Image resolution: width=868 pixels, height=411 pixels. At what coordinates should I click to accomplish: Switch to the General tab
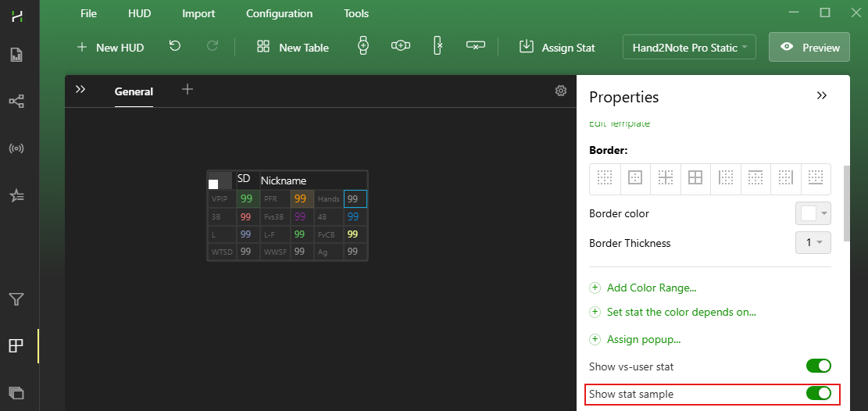tap(134, 92)
